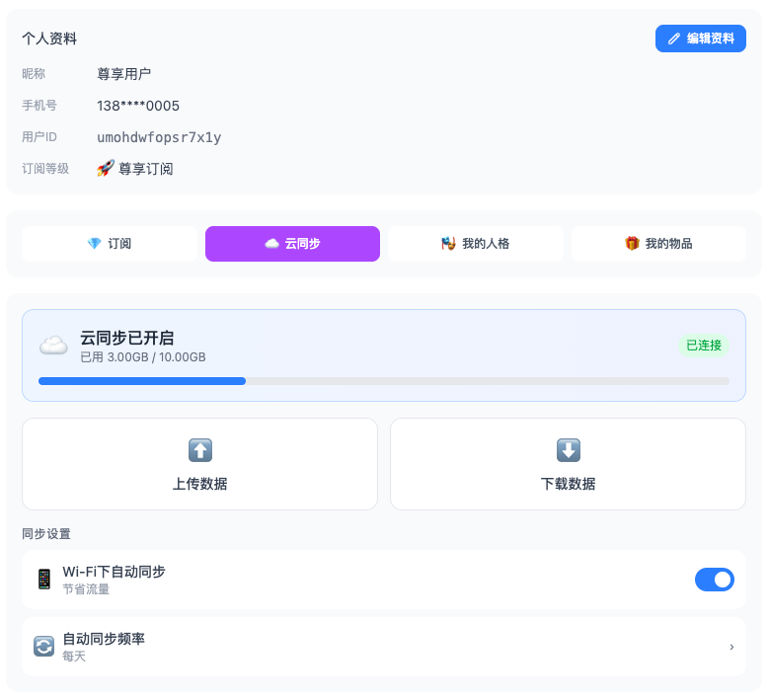Viewport: 768px width, 700px height.
Task: Click the 手机号 field label
Action: tap(39, 106)
